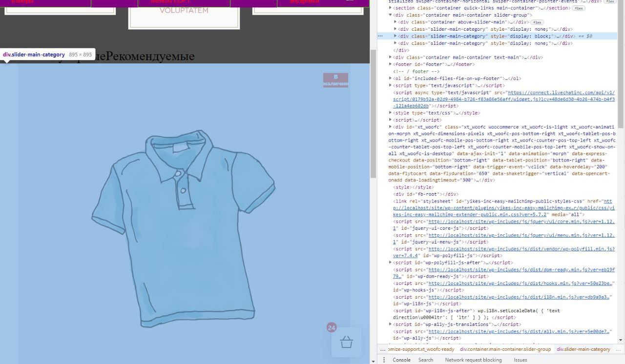
Task: Open the hooks.min.js script link
Action: click(520, 283)
